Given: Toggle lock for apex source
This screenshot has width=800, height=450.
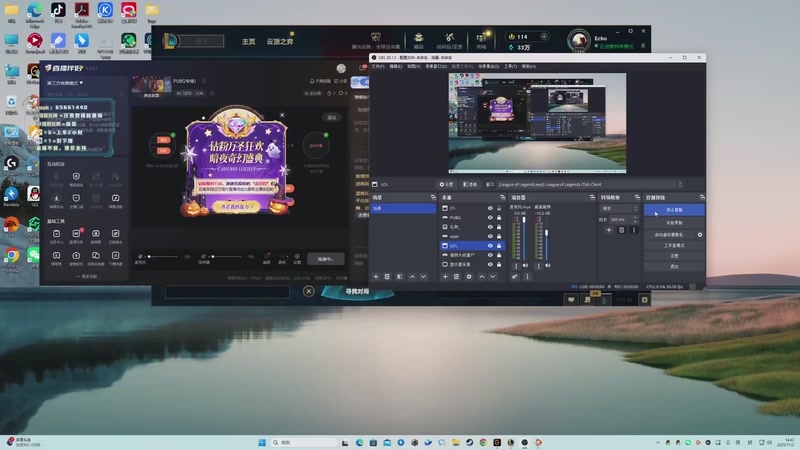Looking at the screenshot, I should pyautogui.click(x=499, y=236).
